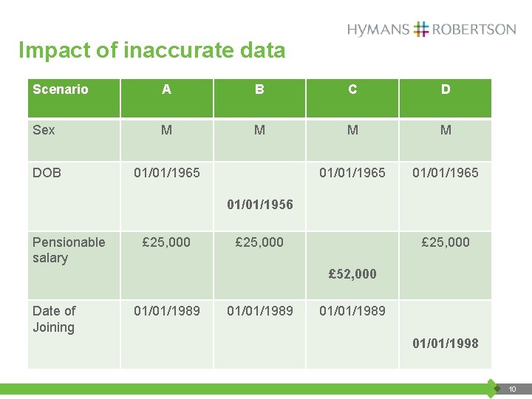Click scenario A's joining date 01/01/1989
The image size is (532, 399).
click(167, 310)
